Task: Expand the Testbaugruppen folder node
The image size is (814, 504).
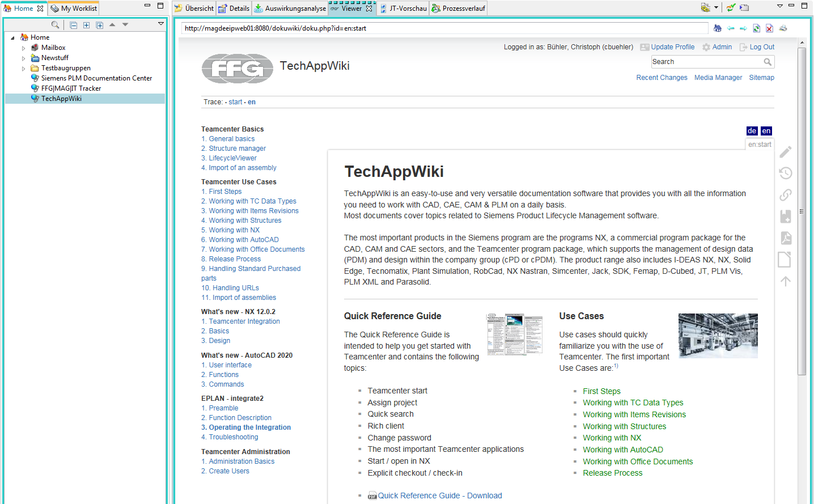Action: [23, 69]
